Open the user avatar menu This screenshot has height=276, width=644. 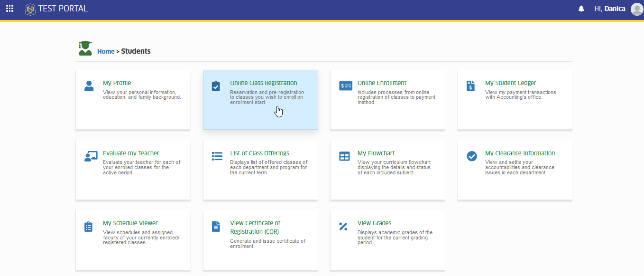(637, 9)
